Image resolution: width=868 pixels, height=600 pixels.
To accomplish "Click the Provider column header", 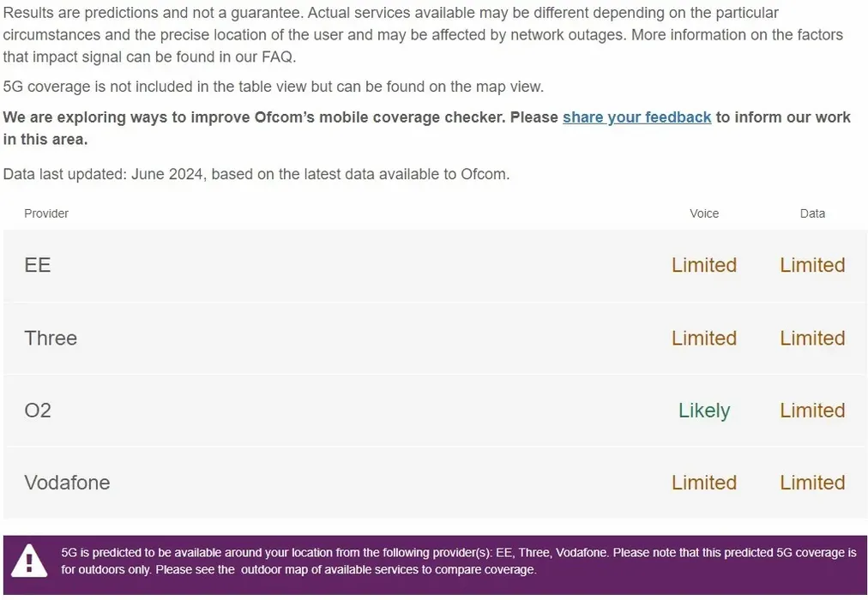I will [x=46, y=213].
